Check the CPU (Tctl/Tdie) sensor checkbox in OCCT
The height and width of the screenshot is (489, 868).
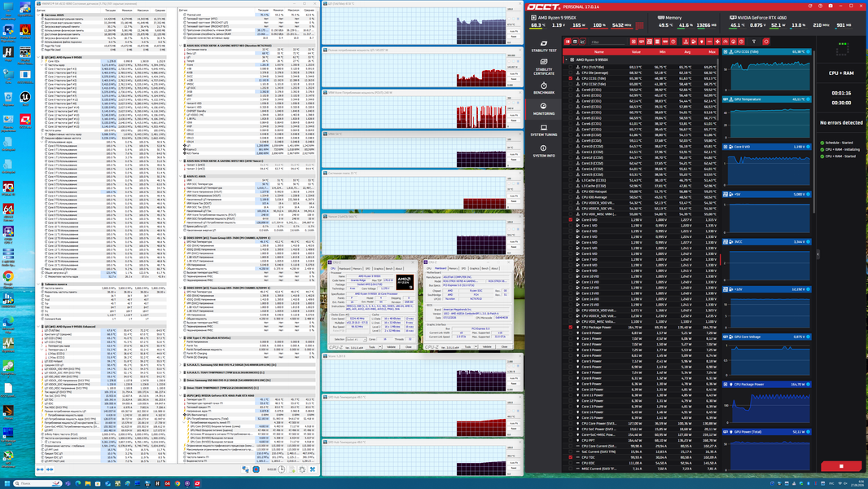pyautogui.click(x=571, y=67)
